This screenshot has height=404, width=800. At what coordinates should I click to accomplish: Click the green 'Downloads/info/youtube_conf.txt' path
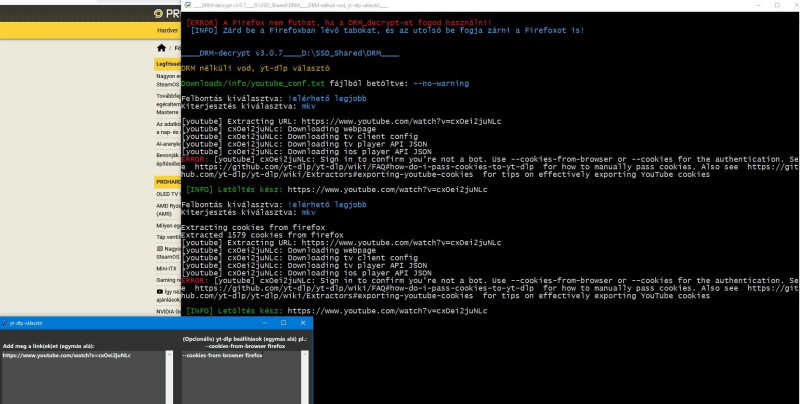click(x=253, y=83)
